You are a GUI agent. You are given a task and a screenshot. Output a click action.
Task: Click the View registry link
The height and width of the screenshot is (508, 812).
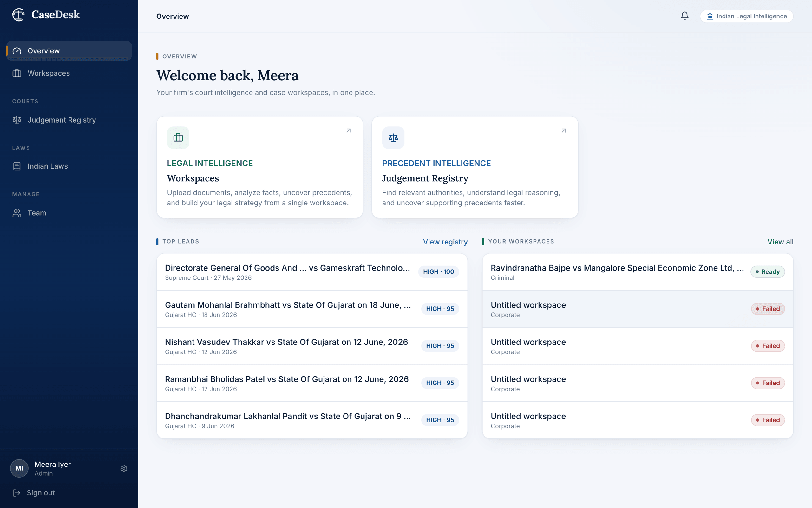coord(445,242)
